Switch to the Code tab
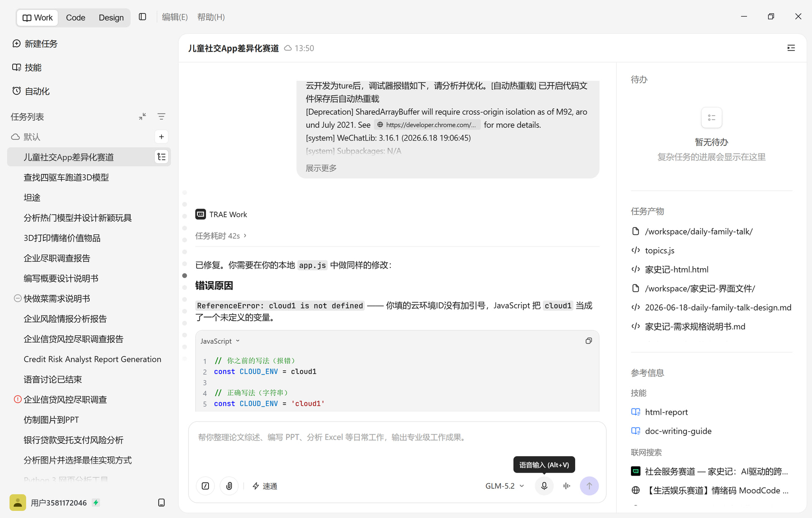The height and width of the screenshot is (518, 812). 76,17
